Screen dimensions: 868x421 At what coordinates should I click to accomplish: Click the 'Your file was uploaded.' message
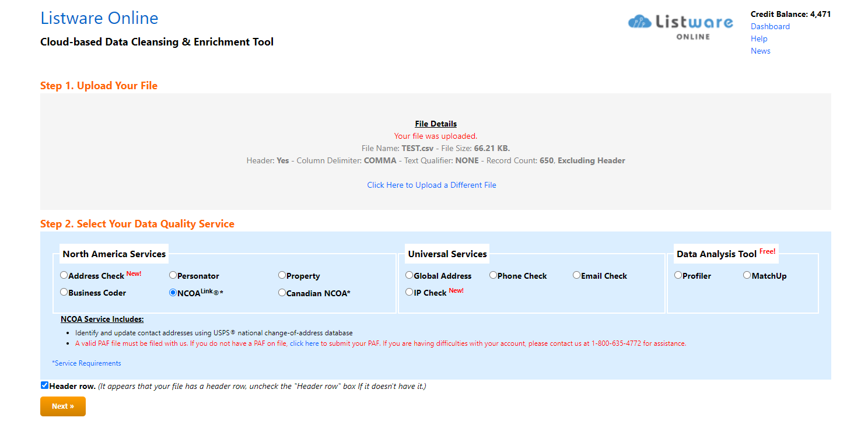click(436, 136)
